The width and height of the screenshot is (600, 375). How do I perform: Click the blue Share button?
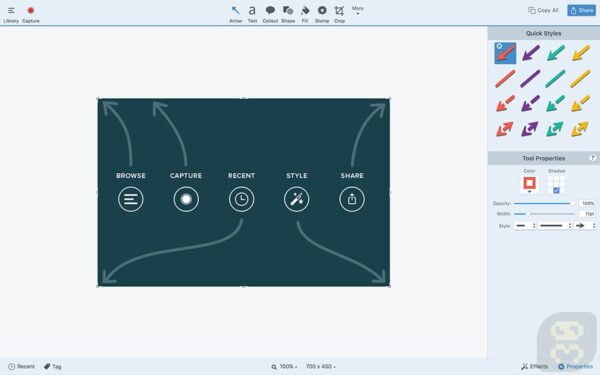click(x=581, y=10)
